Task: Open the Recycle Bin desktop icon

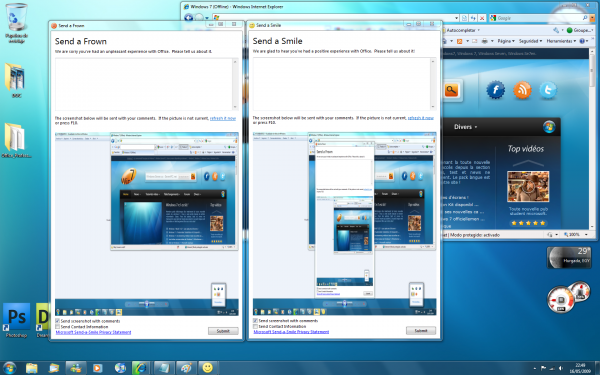Action: (x=16, y=22)
